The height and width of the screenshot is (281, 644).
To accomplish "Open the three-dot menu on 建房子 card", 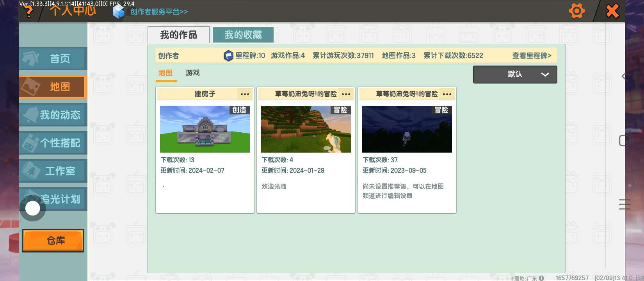I will pyautogui.click(x=245, y=94).
